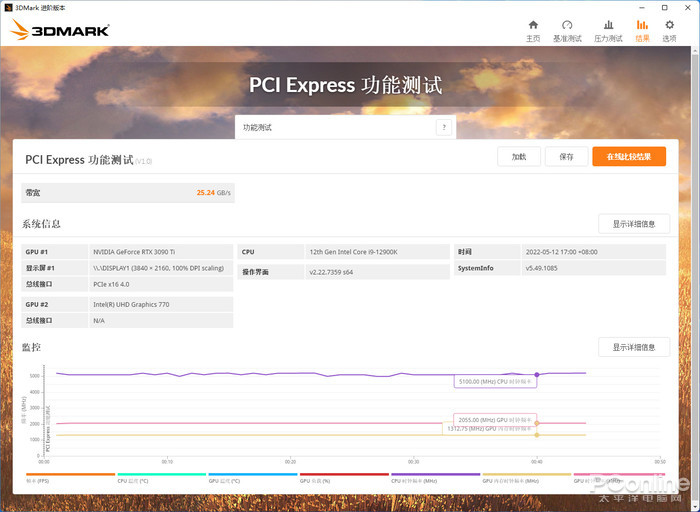
Task: Click the 2022-05-12 17:00 +08:00 time value
Action: [x=561, y=252]
